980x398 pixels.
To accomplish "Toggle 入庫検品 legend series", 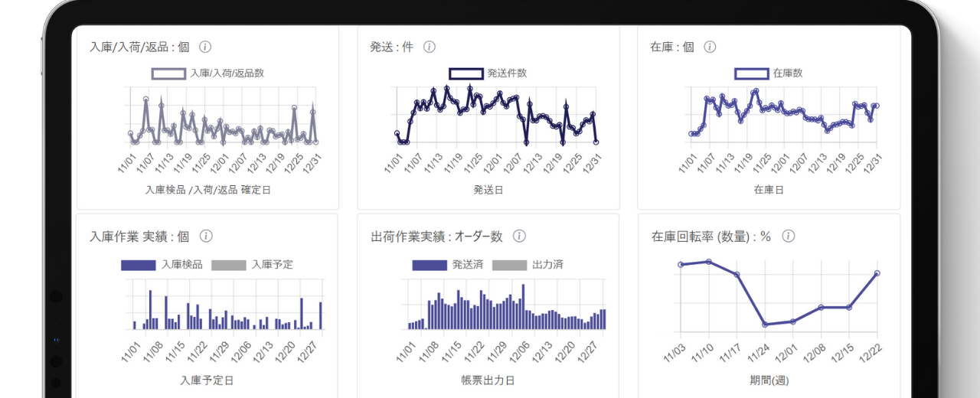I will pos(162,265).
